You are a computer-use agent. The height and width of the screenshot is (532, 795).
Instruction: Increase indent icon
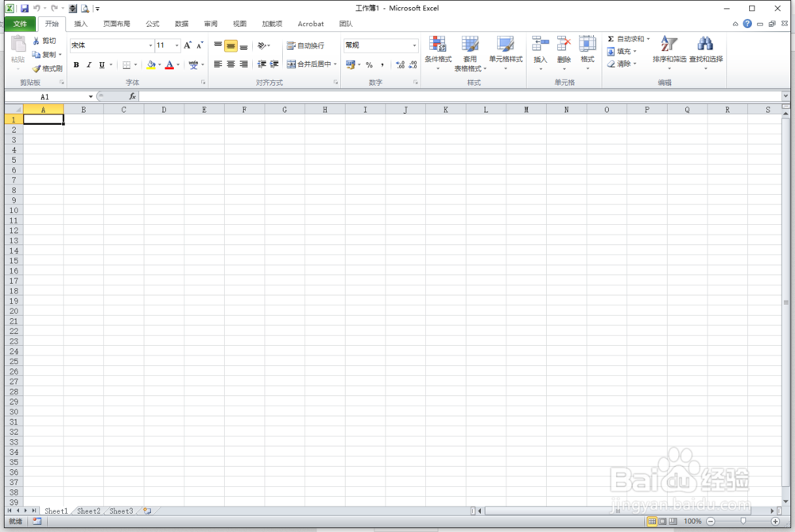coord(274,64)
